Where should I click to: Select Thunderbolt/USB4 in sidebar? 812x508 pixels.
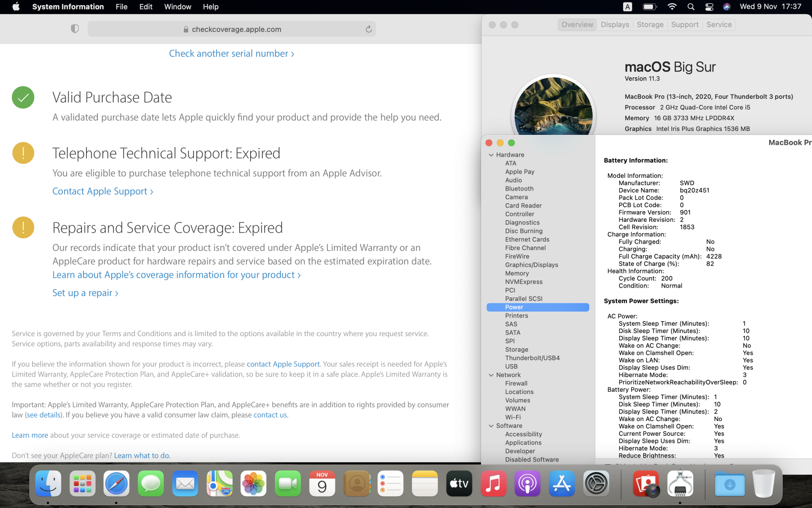click(532, 358)
